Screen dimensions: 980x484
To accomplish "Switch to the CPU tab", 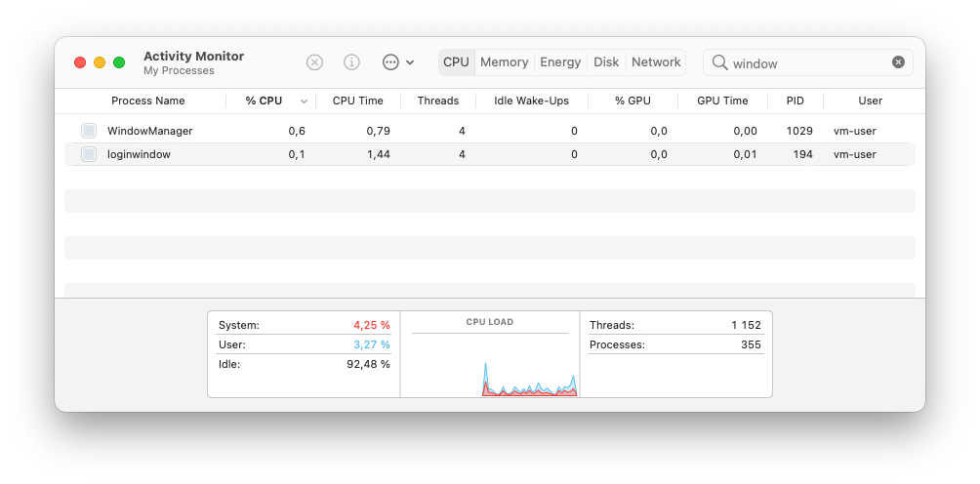I will [x=456, y=62].
